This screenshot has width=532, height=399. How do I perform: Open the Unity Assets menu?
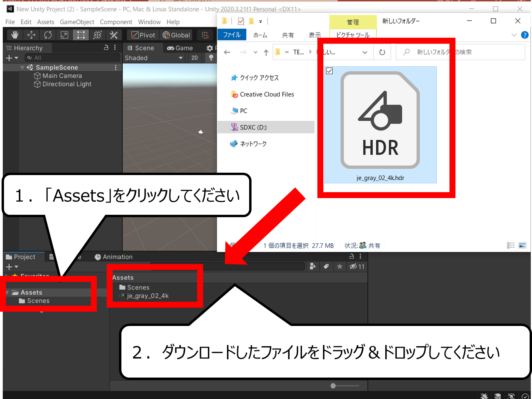click(x=46, y=22)
